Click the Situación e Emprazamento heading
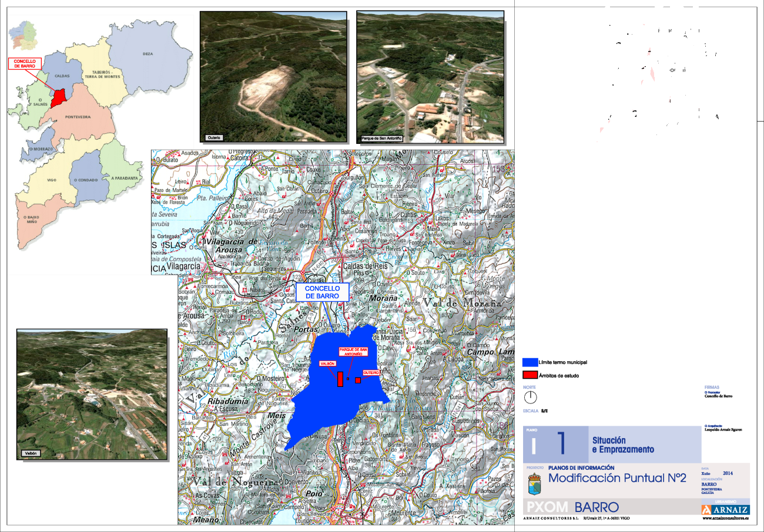The image size is (764, 532). (x=622, y=445)
